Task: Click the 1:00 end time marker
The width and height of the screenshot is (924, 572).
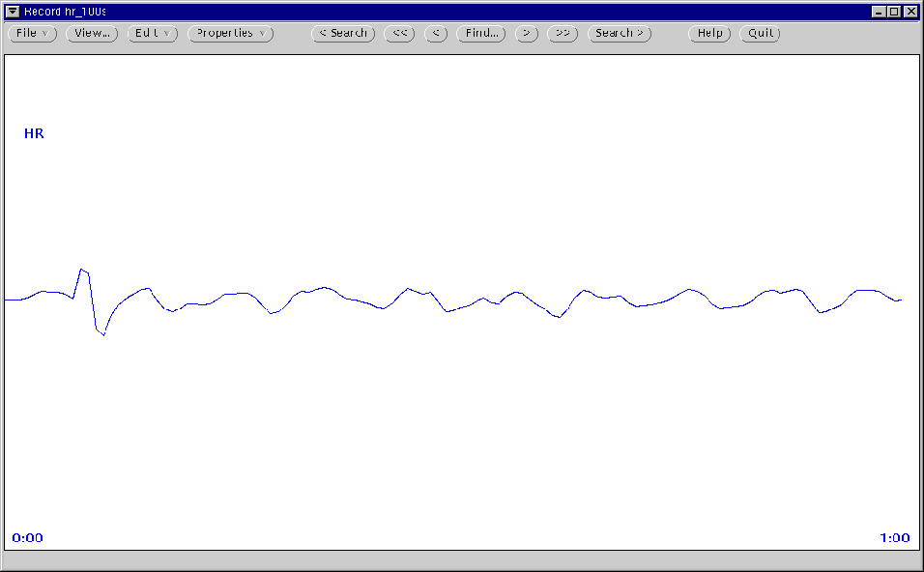Action: pos(894,537)
